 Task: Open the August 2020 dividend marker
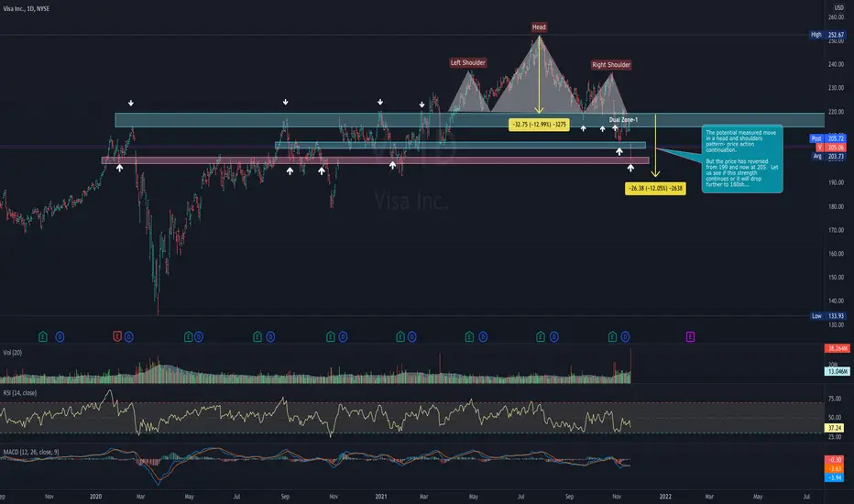pos(270,336)
